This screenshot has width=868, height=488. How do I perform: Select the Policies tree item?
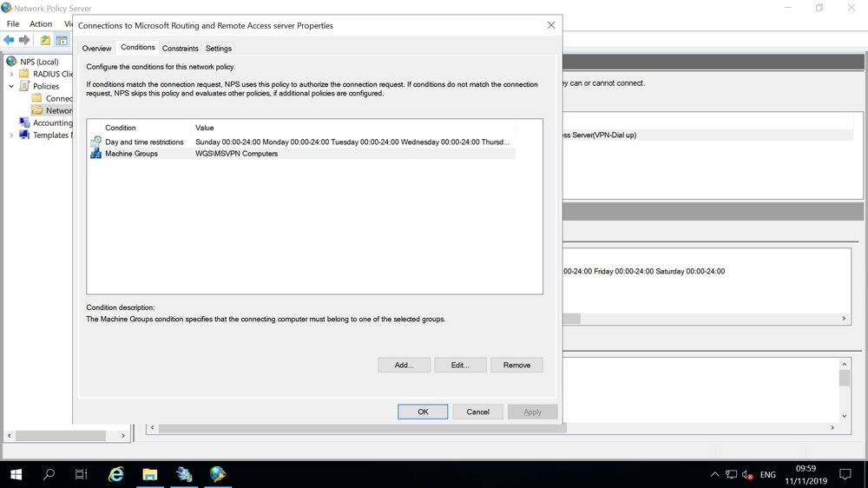pyautogui.click(x=45, y=86)
